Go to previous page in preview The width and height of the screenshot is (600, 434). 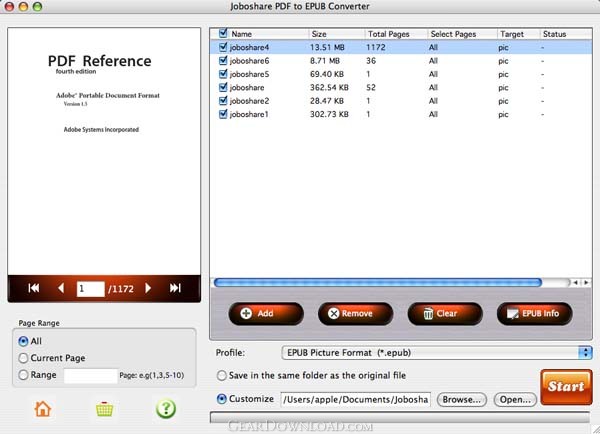pos(61,288)
